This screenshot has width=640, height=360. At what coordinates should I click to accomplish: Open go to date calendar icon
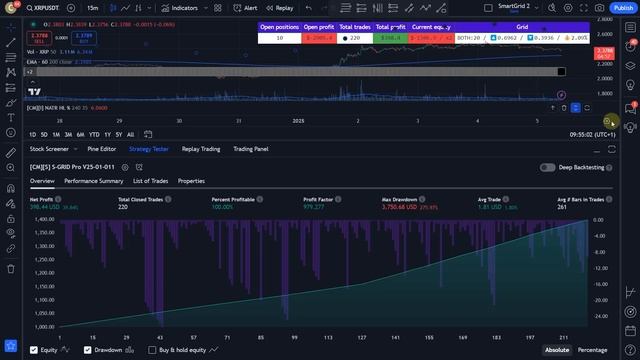pos(148,134)
